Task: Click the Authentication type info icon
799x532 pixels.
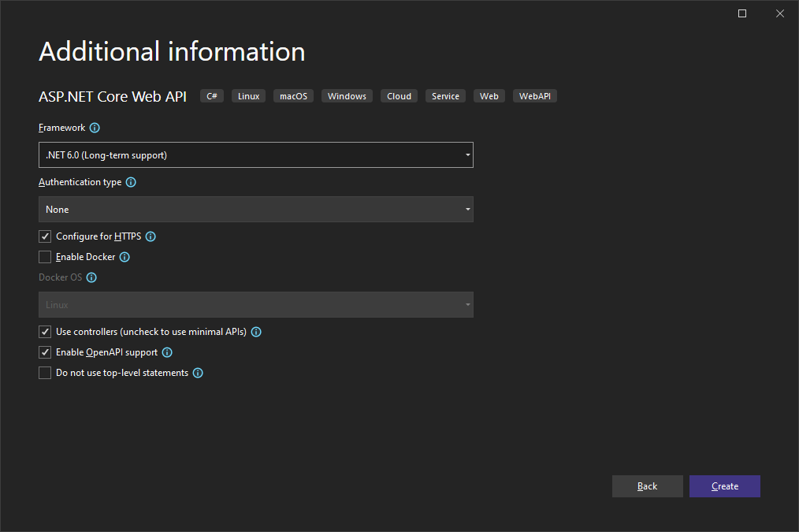Action: [131, 181]
